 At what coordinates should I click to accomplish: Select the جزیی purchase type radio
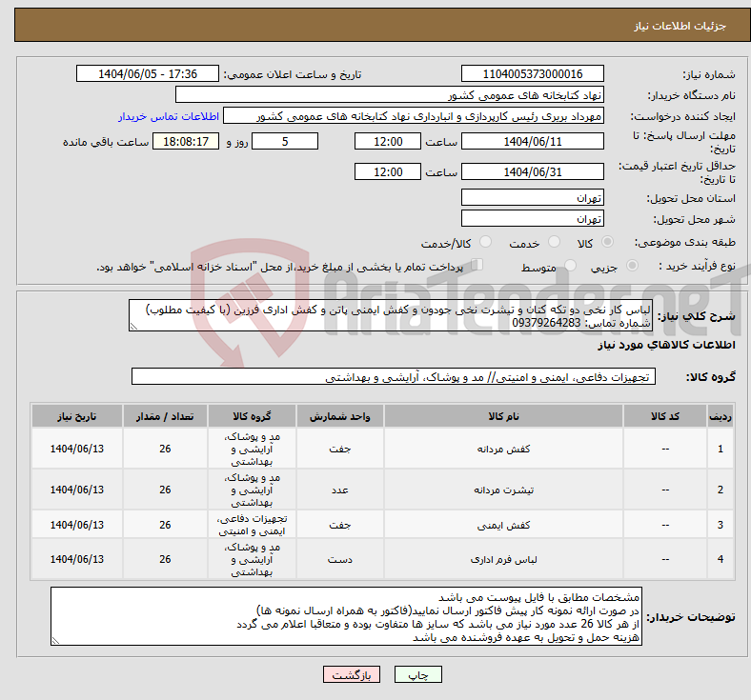coord(632,265)
